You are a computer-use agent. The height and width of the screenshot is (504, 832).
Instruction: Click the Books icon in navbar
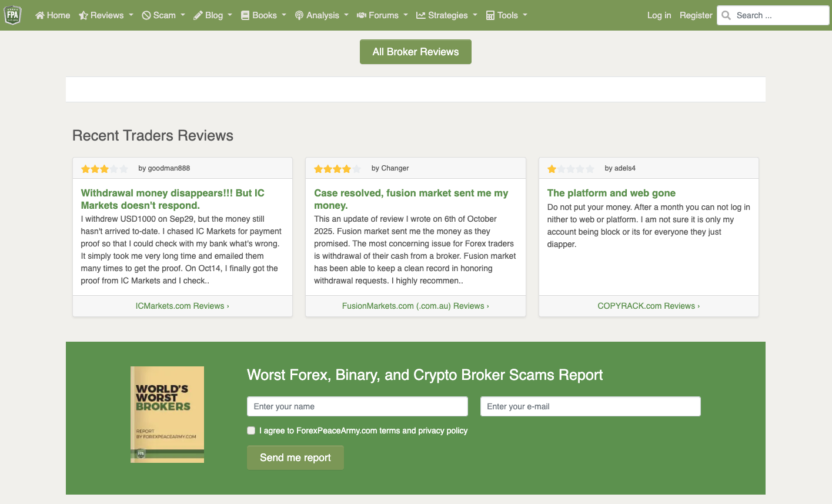245,15
